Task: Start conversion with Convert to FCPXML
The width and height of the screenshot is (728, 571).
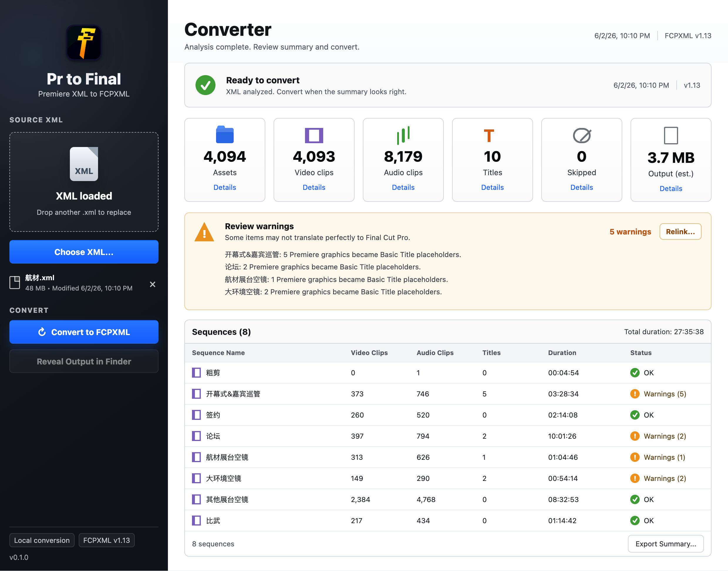Action: tap(84, 332)
